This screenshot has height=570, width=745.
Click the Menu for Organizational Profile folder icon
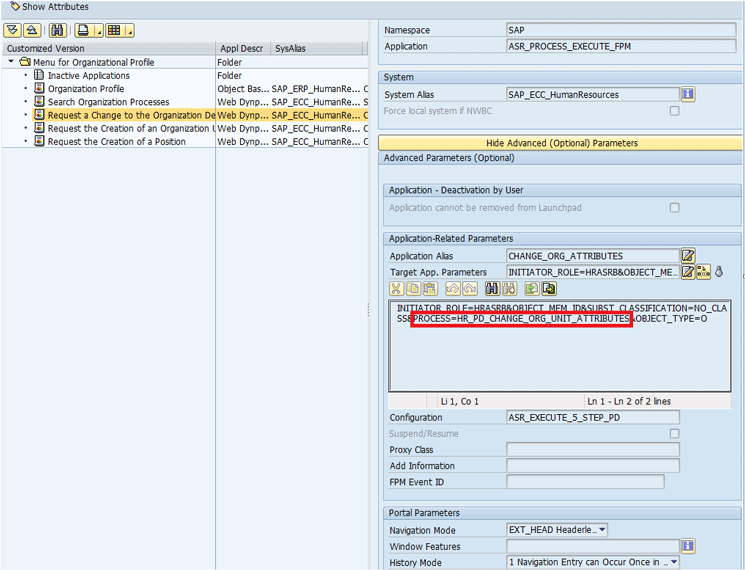(x=25, y=62)
